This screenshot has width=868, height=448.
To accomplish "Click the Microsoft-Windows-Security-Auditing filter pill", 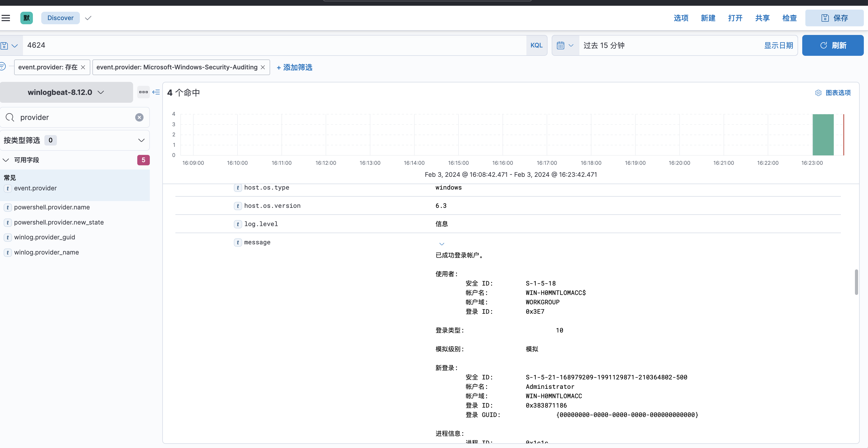I will (x=177, y=67).
